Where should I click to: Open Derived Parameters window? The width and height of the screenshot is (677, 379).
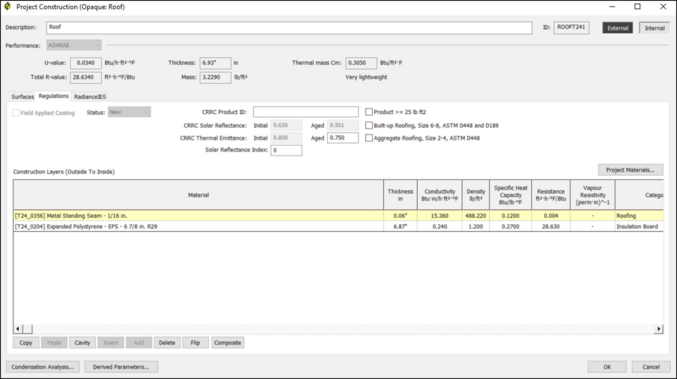click(121, 367)
